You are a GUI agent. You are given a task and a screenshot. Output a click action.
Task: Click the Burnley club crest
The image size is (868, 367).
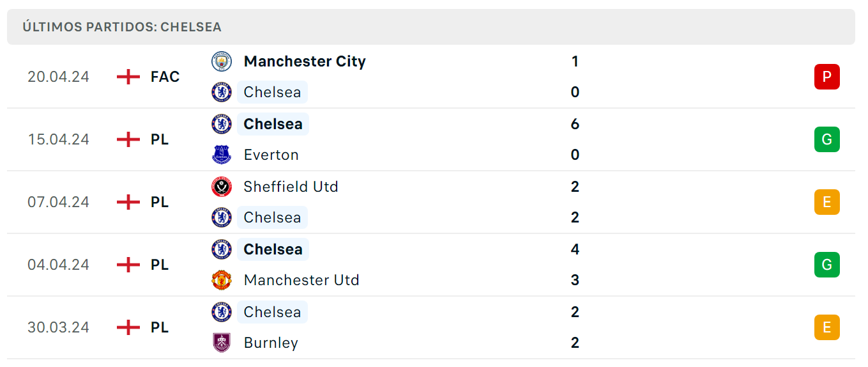pyautogui.click(x=222, y=343)
